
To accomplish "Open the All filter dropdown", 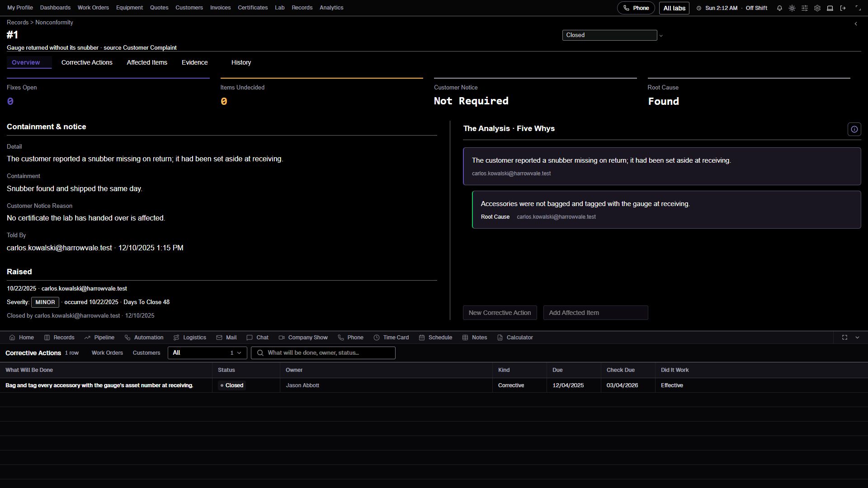I will [207, 353].
